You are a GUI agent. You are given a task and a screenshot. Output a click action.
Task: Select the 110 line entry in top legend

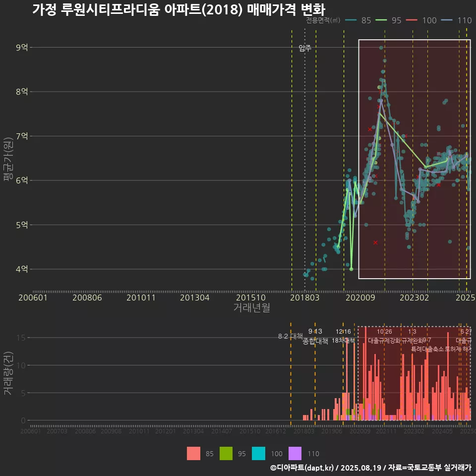tap(457, 20)
